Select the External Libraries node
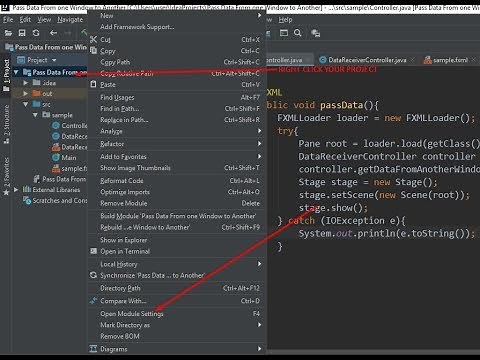 pos(51,190)
